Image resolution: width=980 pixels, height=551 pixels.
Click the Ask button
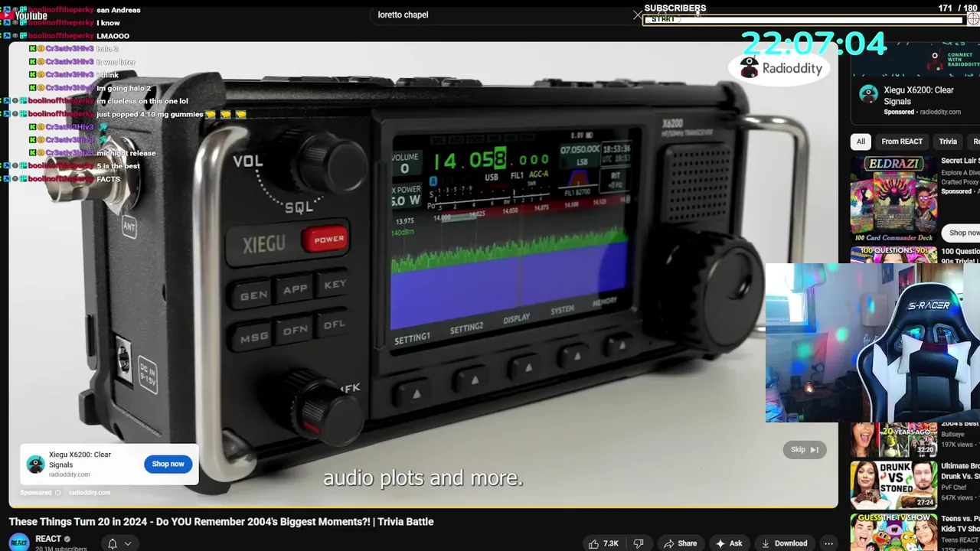[x=728, y=543]
